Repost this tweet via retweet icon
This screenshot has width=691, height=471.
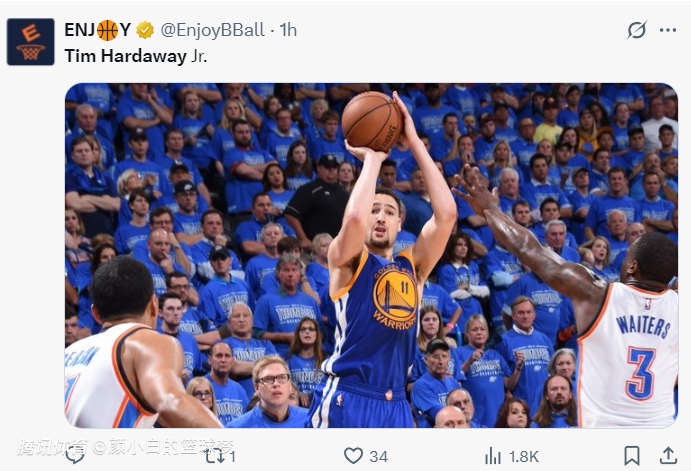click(214, 456)
